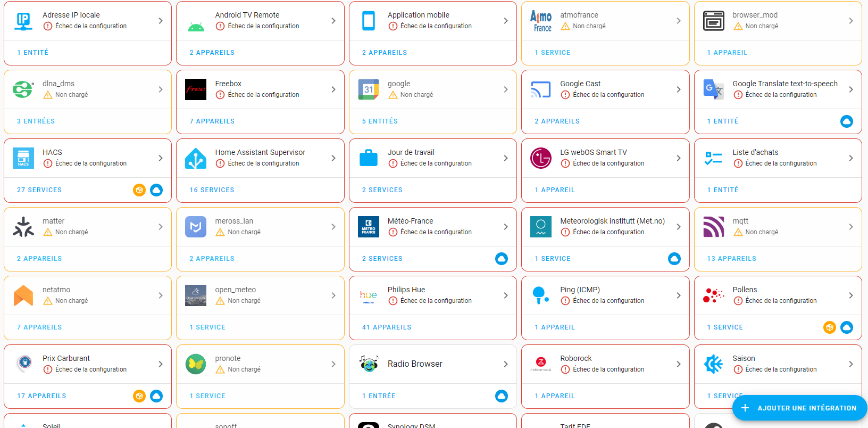Click the Radio Browser headphones icon
The height and width of the screenshot is (428, 868).
pyautogui.click(x=369, y=364)
